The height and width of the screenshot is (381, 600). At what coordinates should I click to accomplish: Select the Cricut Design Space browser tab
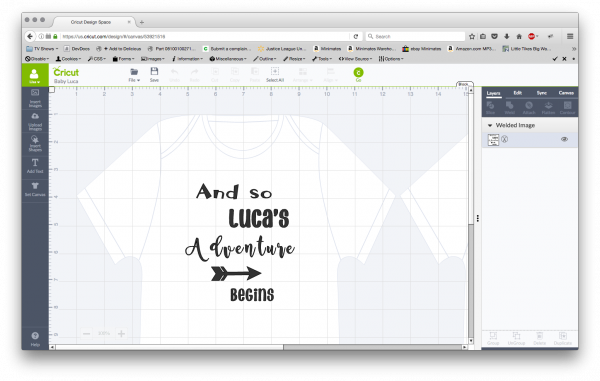[x=94, y=22]
